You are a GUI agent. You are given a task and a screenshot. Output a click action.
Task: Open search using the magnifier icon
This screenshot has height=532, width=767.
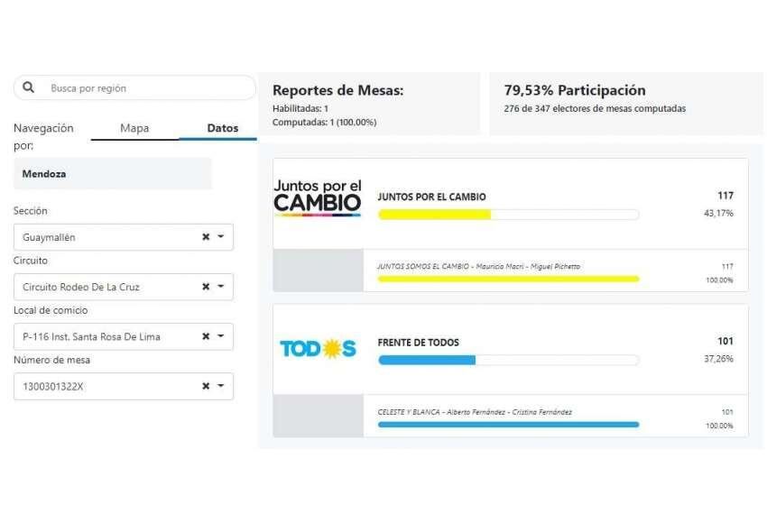pos(28,87)
